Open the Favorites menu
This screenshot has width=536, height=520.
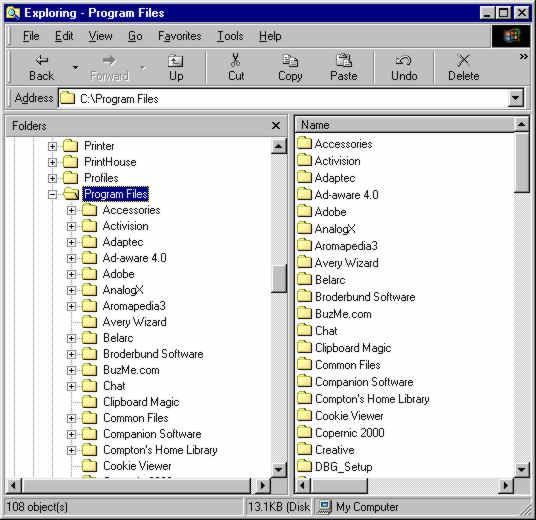pyautogui.click(x=179, y=36)
